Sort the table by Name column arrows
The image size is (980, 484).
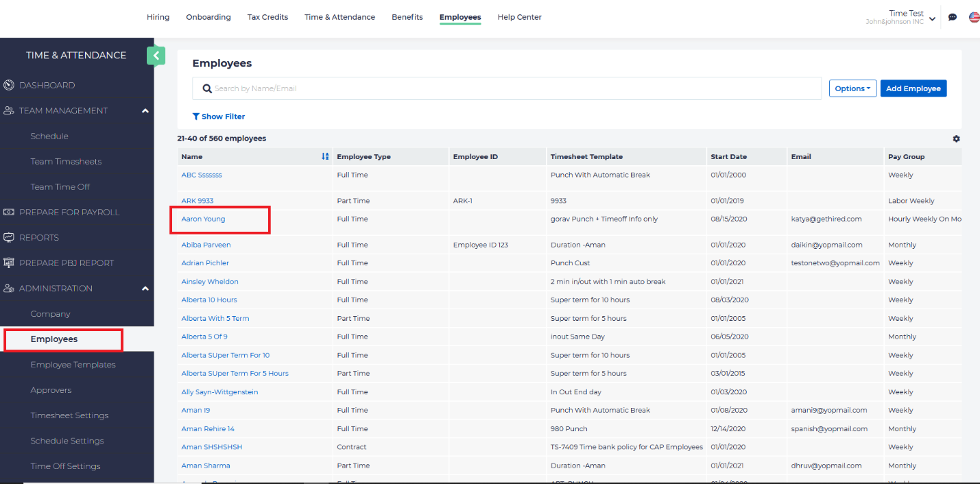325,157
